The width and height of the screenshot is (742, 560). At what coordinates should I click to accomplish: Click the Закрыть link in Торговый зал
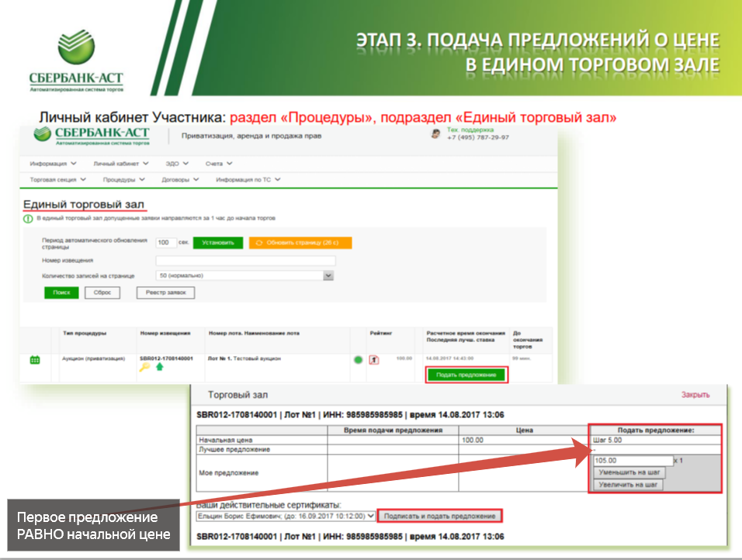click(x=695, y=395)
